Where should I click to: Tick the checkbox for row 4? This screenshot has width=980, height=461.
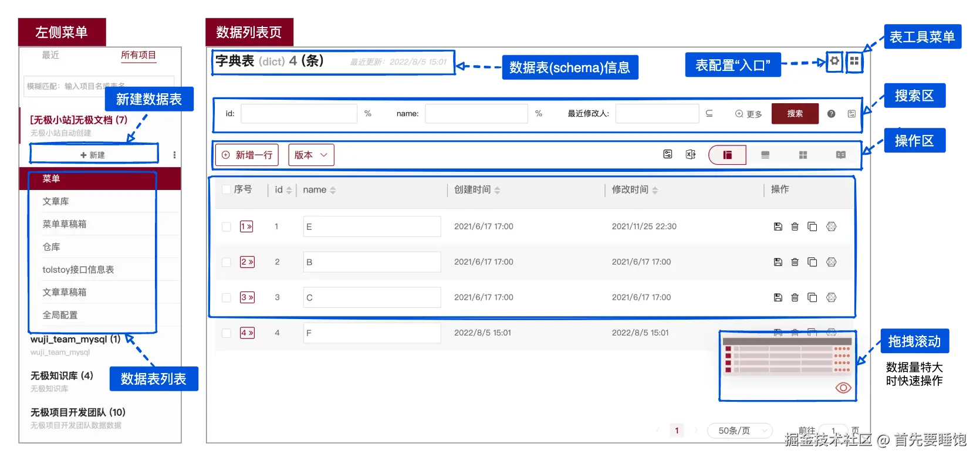pos(226,333)
